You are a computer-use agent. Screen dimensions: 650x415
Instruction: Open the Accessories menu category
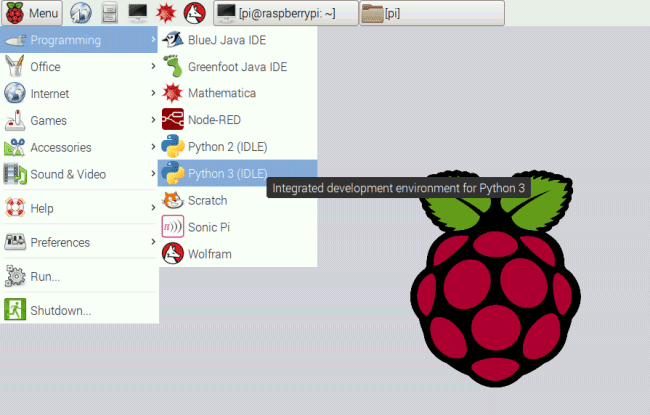tap(79, 147)
